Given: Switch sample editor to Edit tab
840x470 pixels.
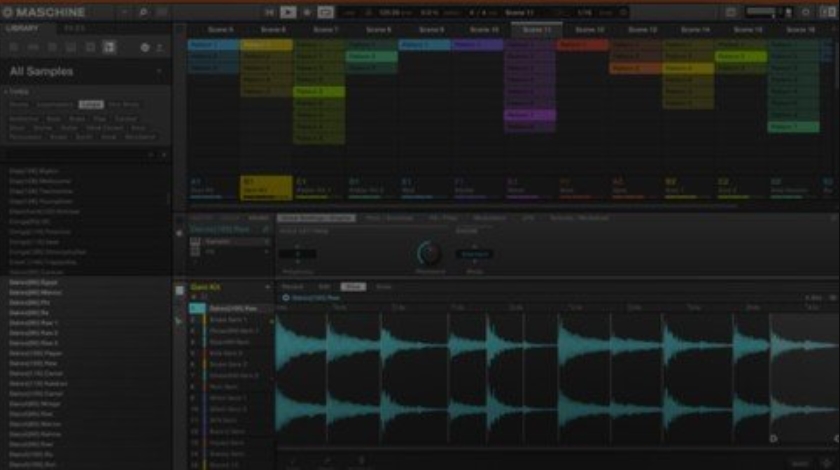Looking at the screenshot, I should pos(324,287).
